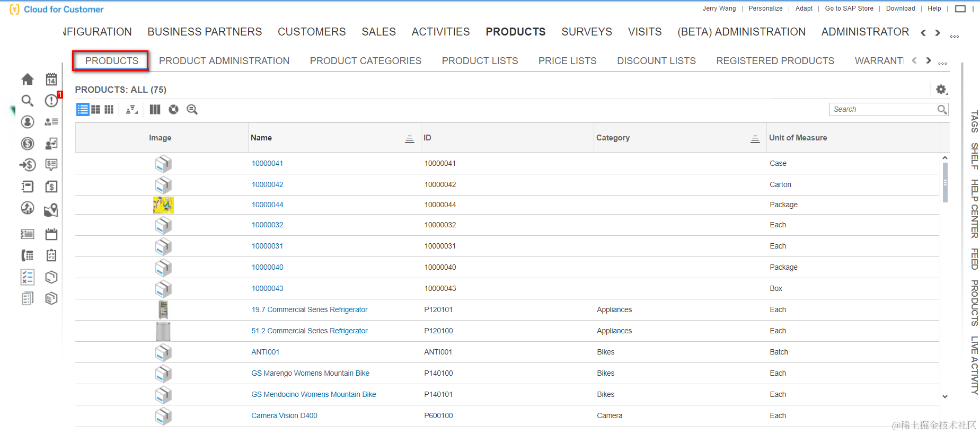980x434 pixels.
Task: Move main navigation tabs right
Action: [938, 33]
